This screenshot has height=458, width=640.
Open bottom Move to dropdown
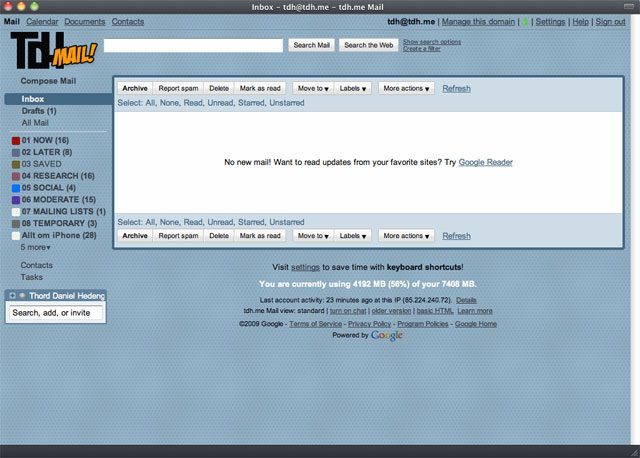tap(313, 236)
